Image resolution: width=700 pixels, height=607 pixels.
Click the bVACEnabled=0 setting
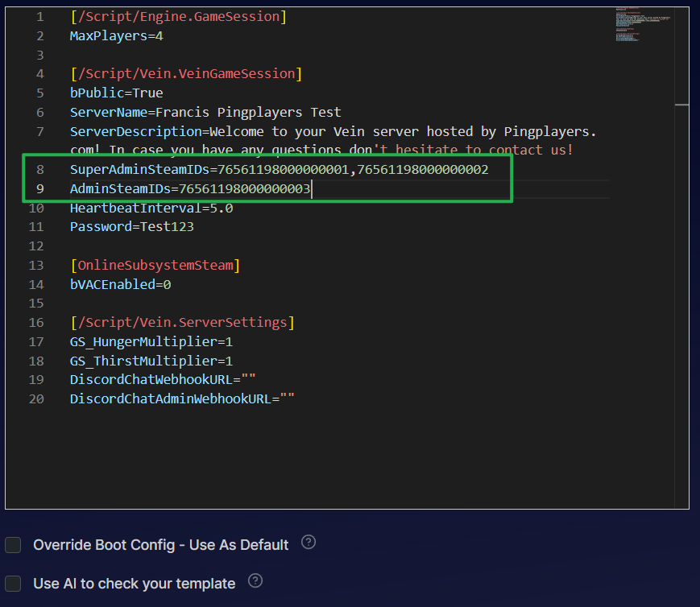click(120, 284)
